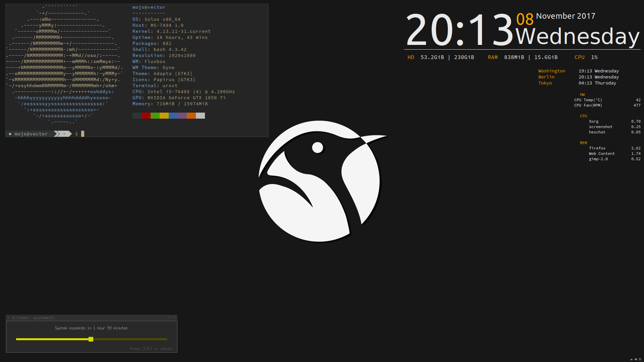This screenshot has height=362, width=644.
Task: Click the 'hexchat' CPU process entry
Action: pos(615,132)
